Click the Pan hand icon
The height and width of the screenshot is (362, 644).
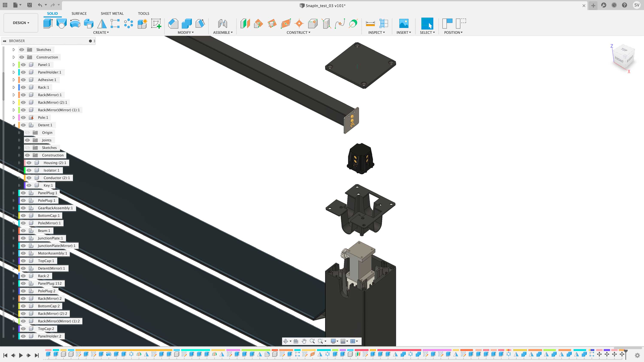tap(304, 341)
